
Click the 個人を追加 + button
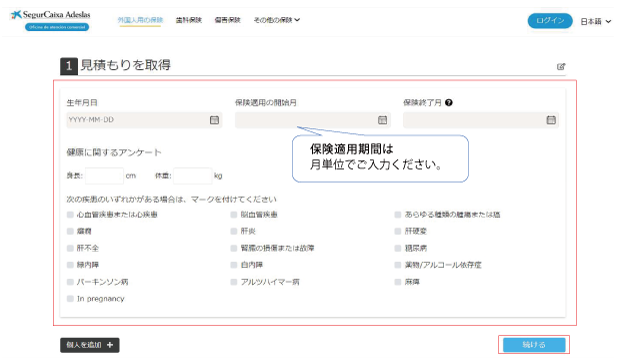(90, 345)
